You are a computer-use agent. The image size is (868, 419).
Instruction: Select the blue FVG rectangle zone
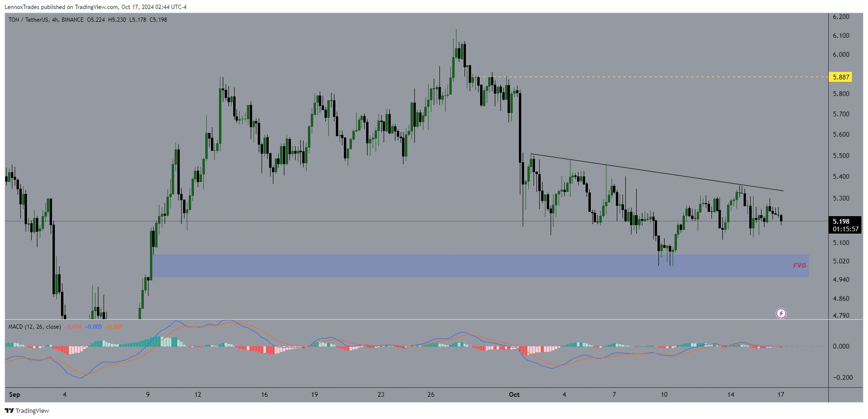point(480,266)
